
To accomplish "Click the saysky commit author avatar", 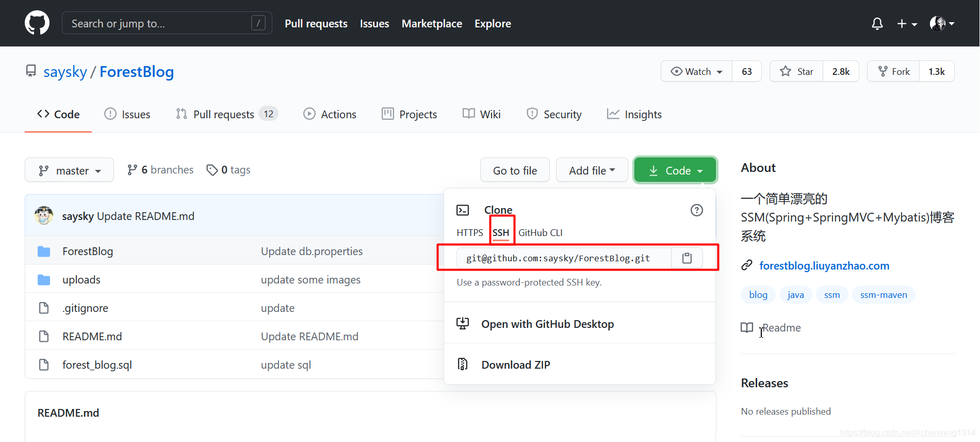I will [44, 216].
